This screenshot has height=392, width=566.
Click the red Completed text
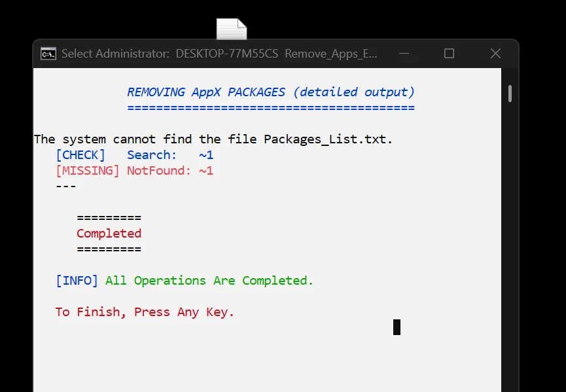[x=109, y=234]
